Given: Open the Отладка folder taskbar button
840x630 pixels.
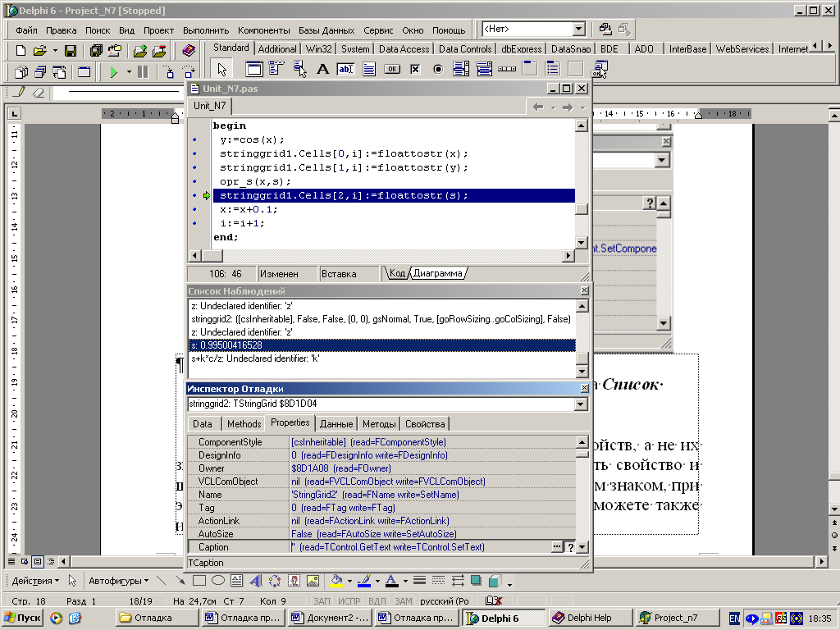Looking at the screenshot, I should (157, 618).
